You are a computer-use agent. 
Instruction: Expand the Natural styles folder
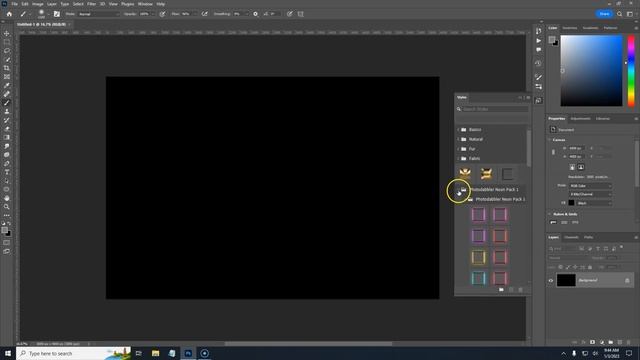tap(458, 139)
